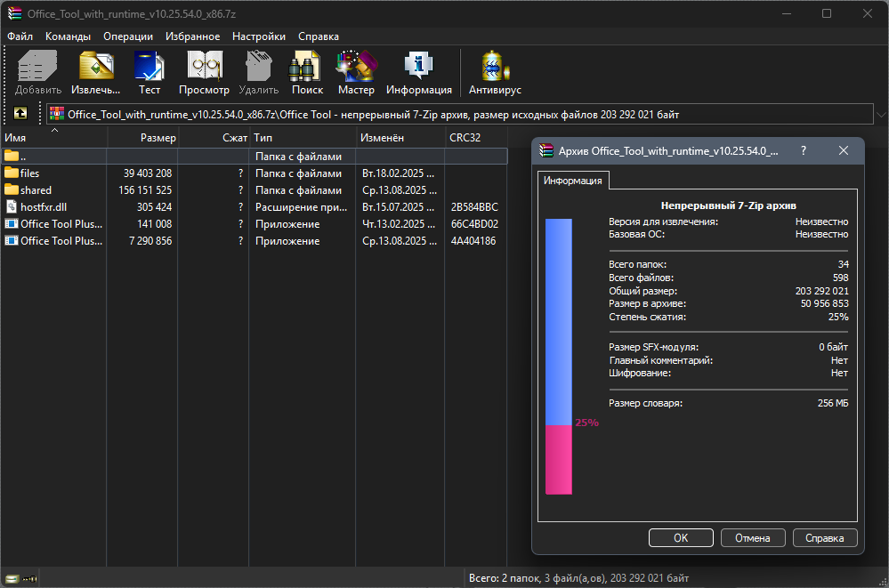
Task: Open the Настройки menu
Action: point(259,36)
